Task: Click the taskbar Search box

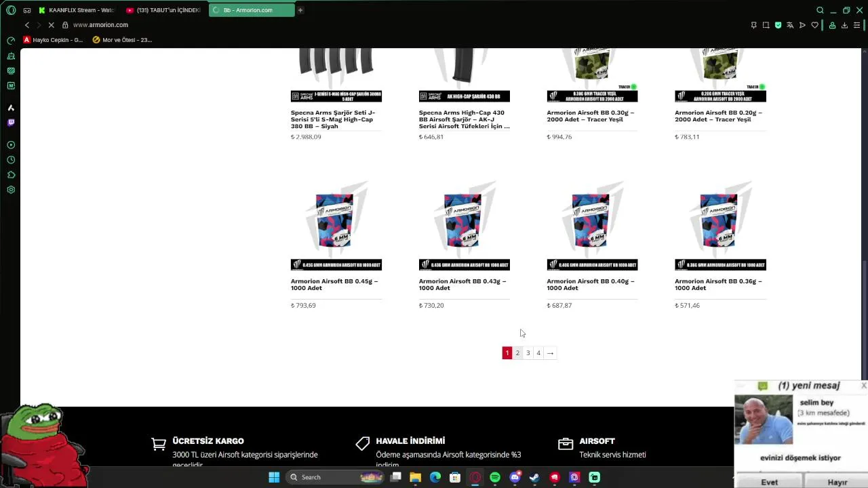Action: click(335, 477)
